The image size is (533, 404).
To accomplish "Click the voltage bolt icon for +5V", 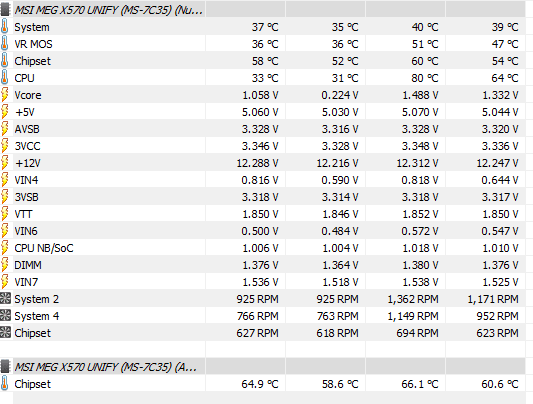I will pyautogui.click(x=4, y=112).
